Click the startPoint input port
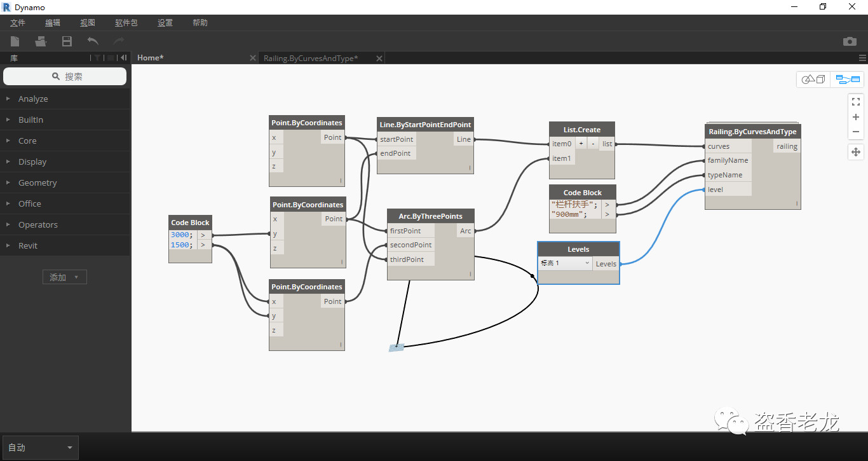 (397, 139)
